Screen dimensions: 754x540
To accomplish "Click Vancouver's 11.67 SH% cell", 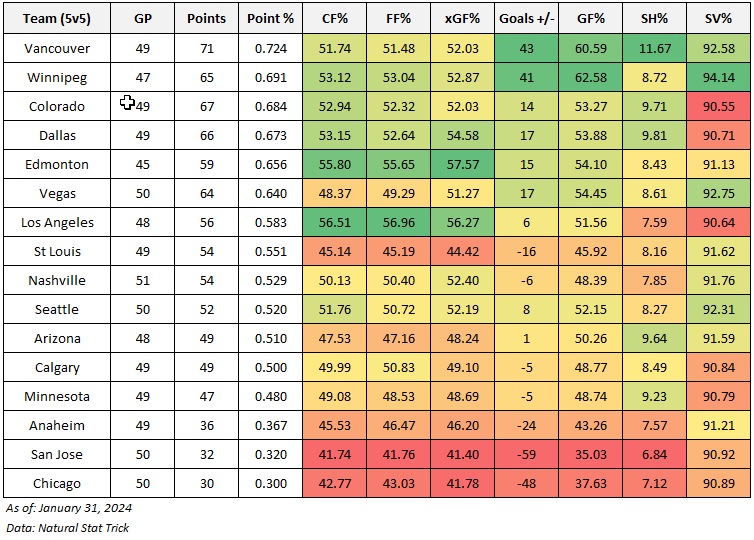I will click(655, 48).
